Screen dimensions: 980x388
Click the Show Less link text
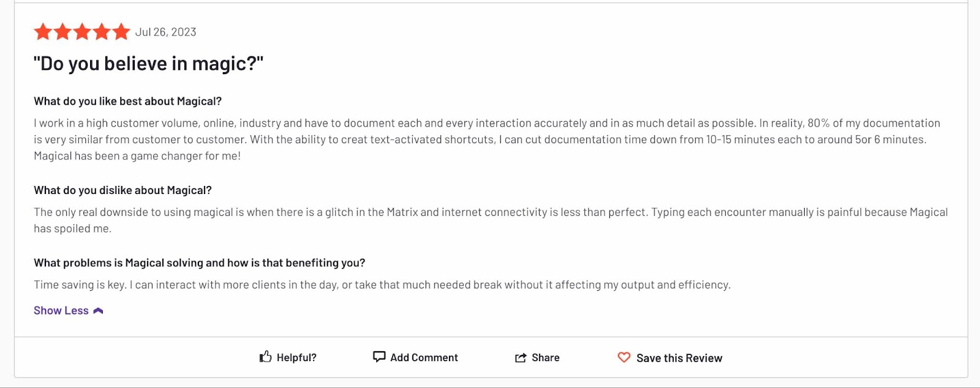pyautogui.click(x=61, y=311)
